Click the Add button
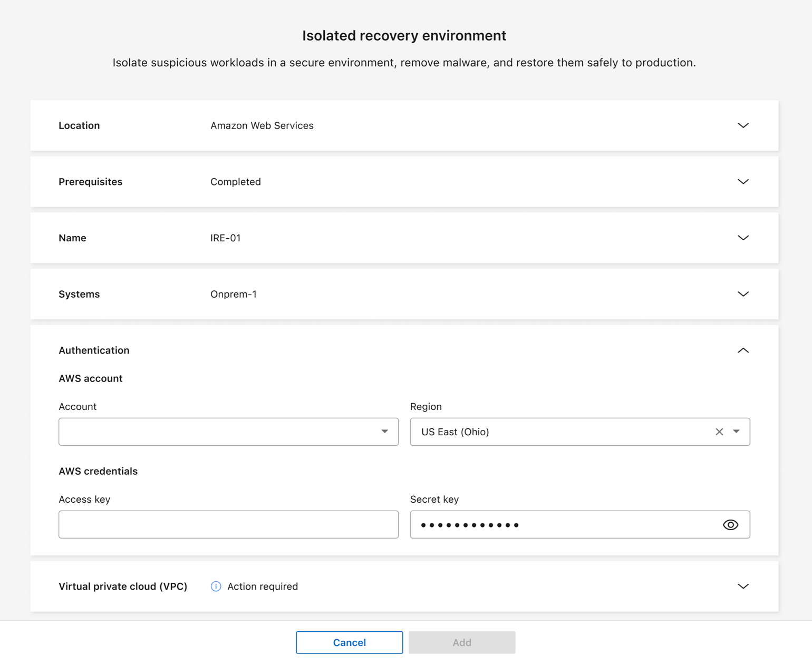 (462, 642)
